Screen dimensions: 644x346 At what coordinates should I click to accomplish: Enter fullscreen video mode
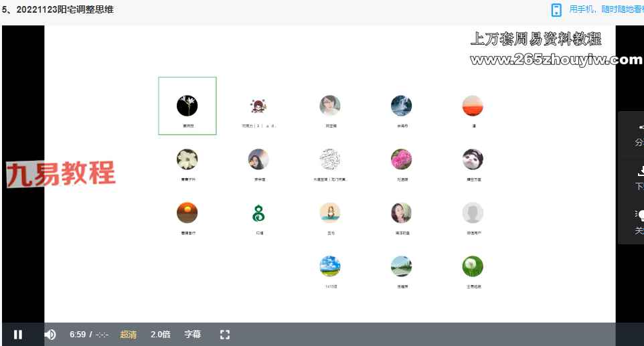point(225,335)
